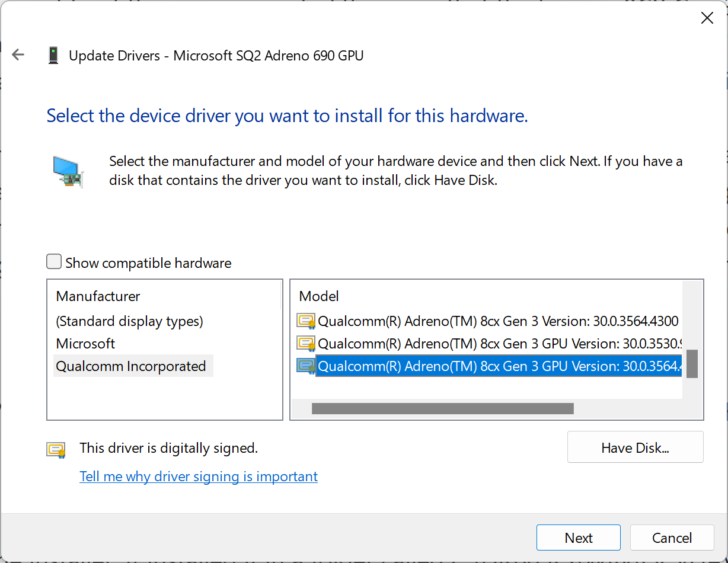The image size is (728, 563).
Task: Click the Have Disk button
Action: [x=635, y=447]
